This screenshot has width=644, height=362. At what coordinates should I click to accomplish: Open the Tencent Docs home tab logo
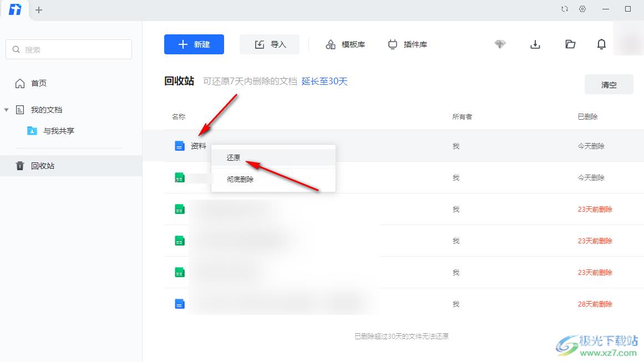(x=15, y=9)
